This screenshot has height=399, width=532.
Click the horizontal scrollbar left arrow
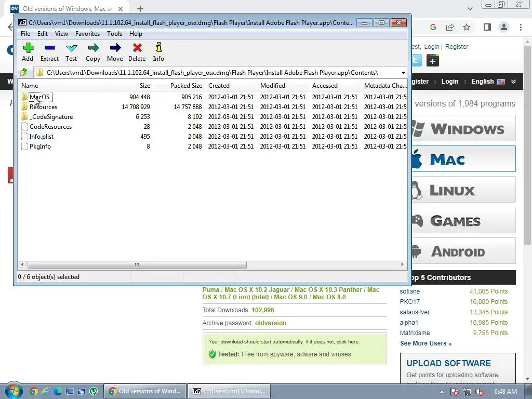pyautogui.click(x=22, y=264)
